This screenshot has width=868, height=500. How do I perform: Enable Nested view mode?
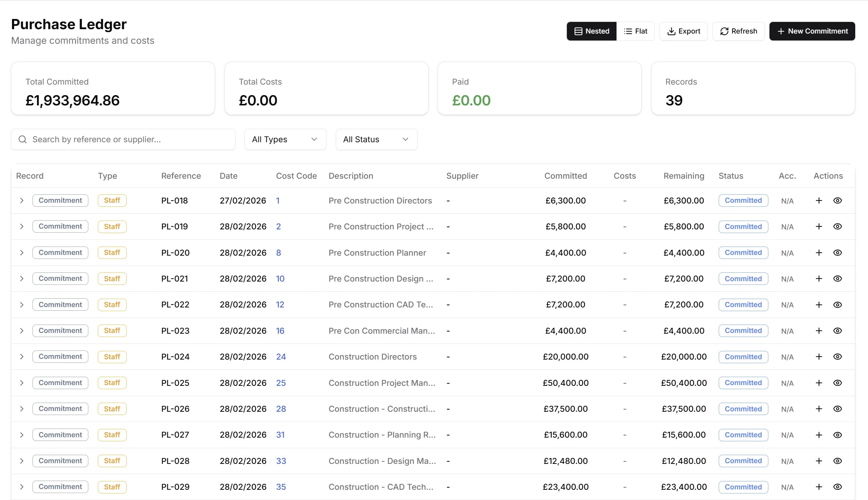pyautogui.click(x=591, y=31)
